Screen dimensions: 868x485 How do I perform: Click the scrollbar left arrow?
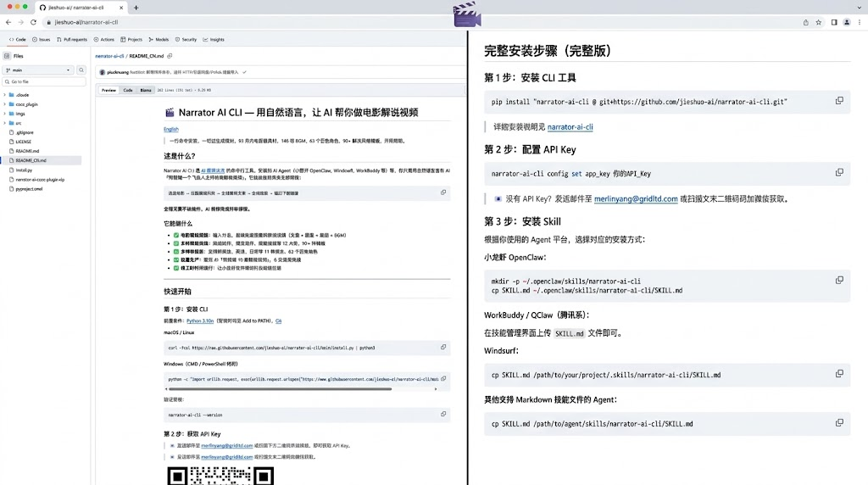[x=166, y=388]
